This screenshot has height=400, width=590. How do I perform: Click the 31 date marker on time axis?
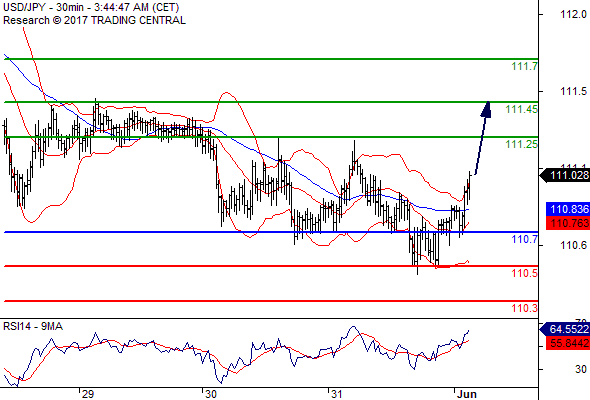[336, 394]
